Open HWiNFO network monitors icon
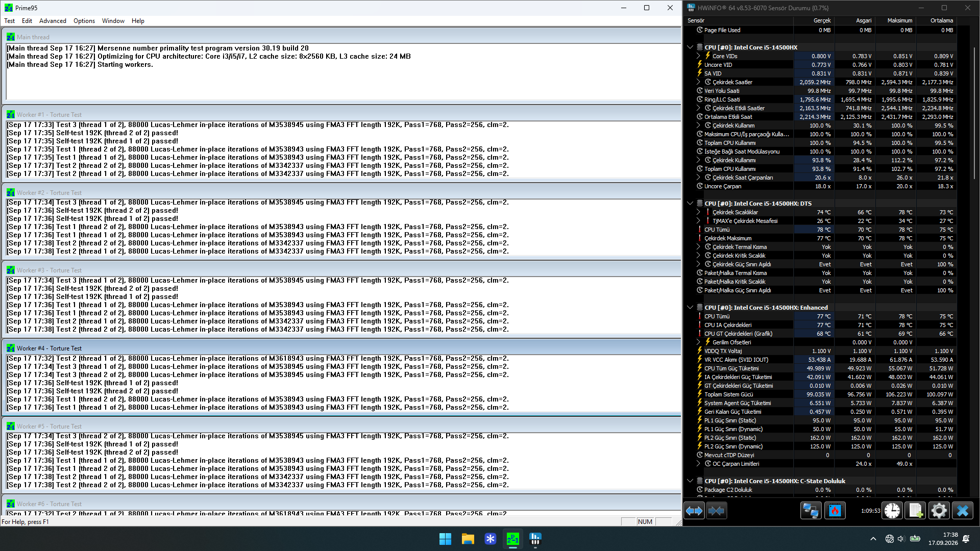The width and height of the screenshot is (980, 551). pyautogui.click(x=811, y=511)
